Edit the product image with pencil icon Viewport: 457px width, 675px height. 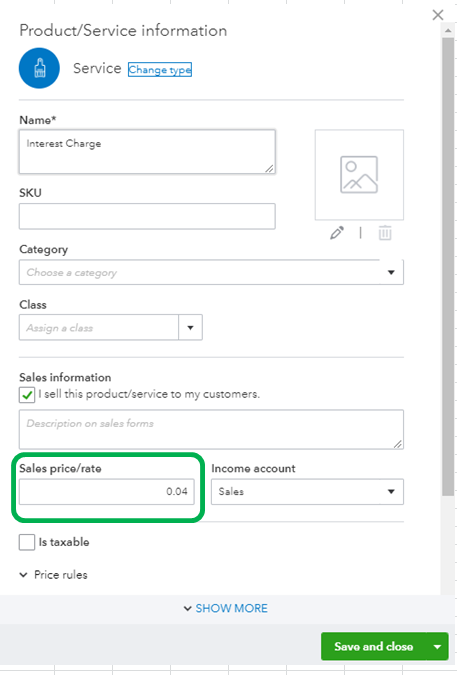337,233
